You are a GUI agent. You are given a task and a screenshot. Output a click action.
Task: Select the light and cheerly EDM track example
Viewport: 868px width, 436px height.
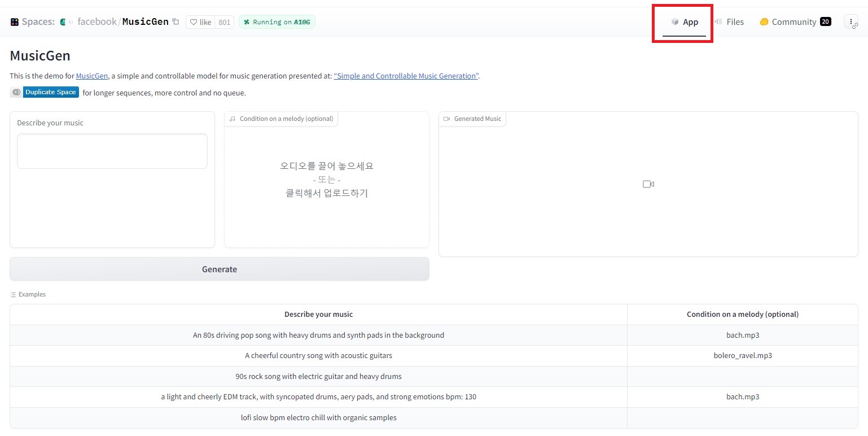(318, 397)
